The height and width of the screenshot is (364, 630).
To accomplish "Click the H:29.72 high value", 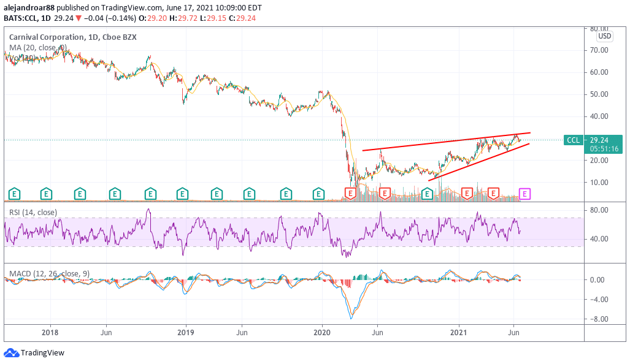I will 183,18.
